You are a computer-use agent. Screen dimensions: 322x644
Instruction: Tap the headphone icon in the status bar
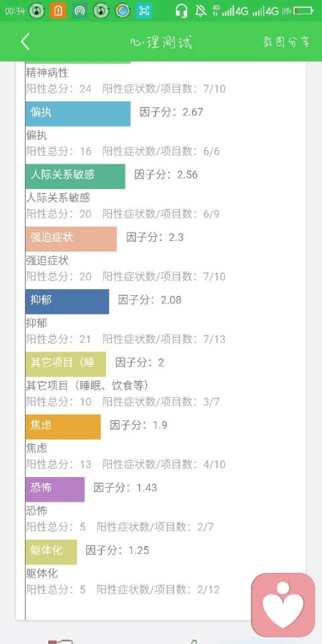pos(181,11)
